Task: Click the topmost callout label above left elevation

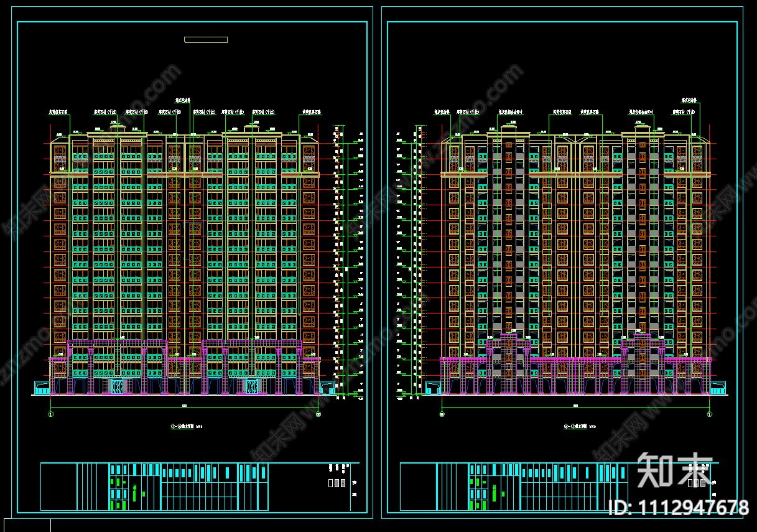Action: click(182, 100)
